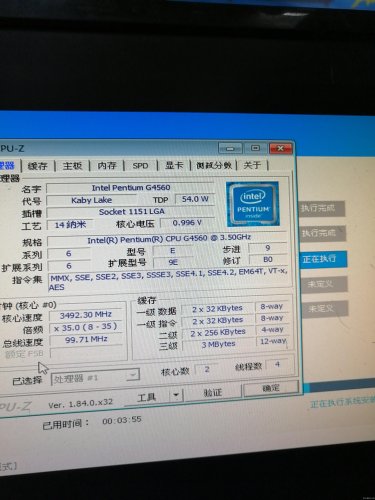The height and width of the screenshot is (500, 375).
Task: Open the 显卡 tab
Action: 174,165
